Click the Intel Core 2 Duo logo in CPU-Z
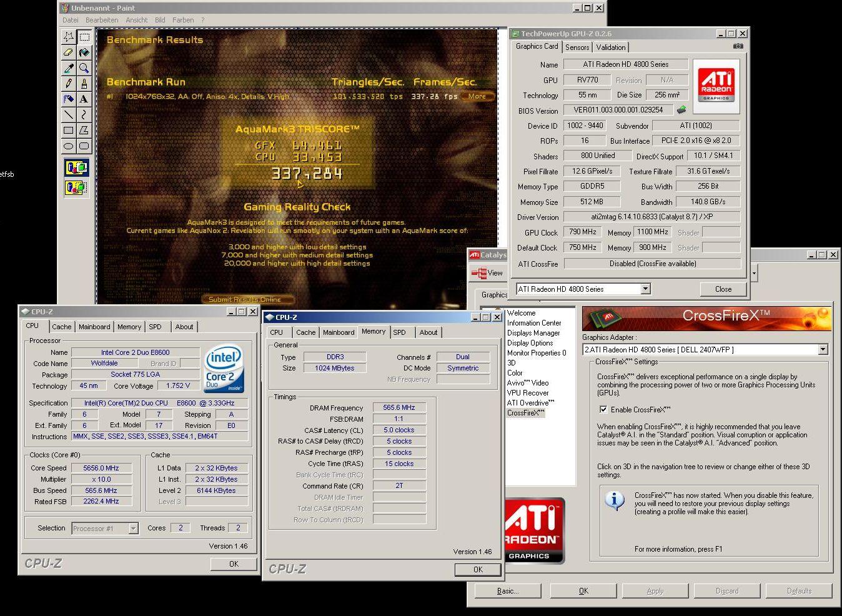842x616 pixels. pos(224,369)
